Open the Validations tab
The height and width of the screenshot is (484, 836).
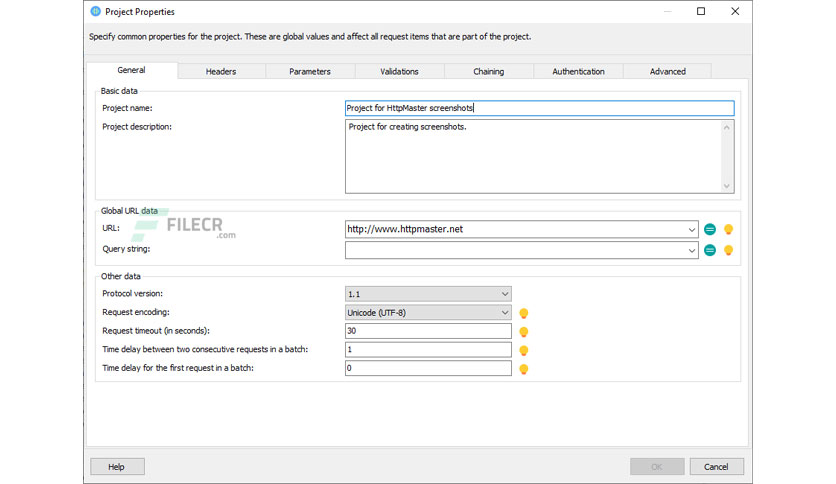point(399,71)
